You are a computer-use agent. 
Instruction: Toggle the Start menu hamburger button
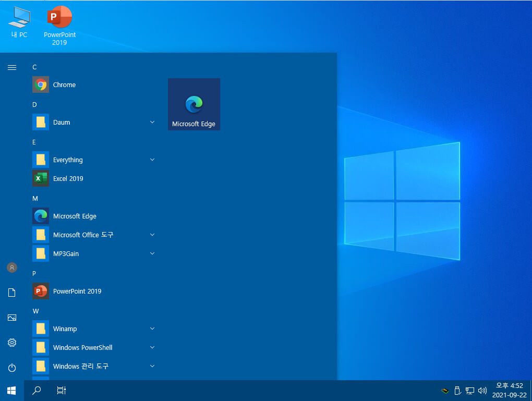12,67
